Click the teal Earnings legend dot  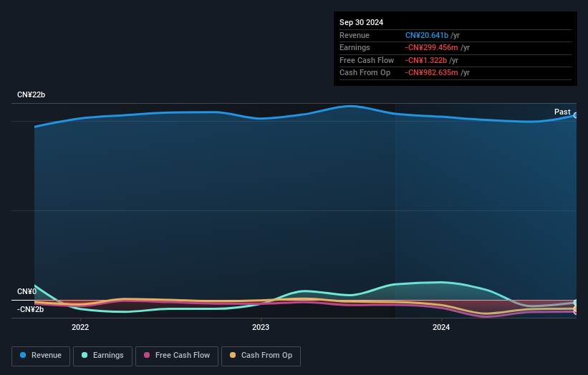[x=85, y=355]
